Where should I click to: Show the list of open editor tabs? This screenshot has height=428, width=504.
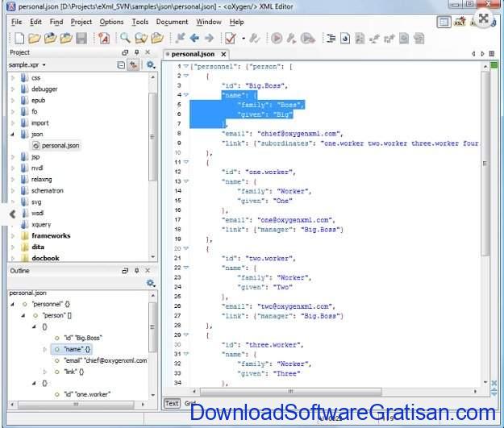(x=492, y=54)
